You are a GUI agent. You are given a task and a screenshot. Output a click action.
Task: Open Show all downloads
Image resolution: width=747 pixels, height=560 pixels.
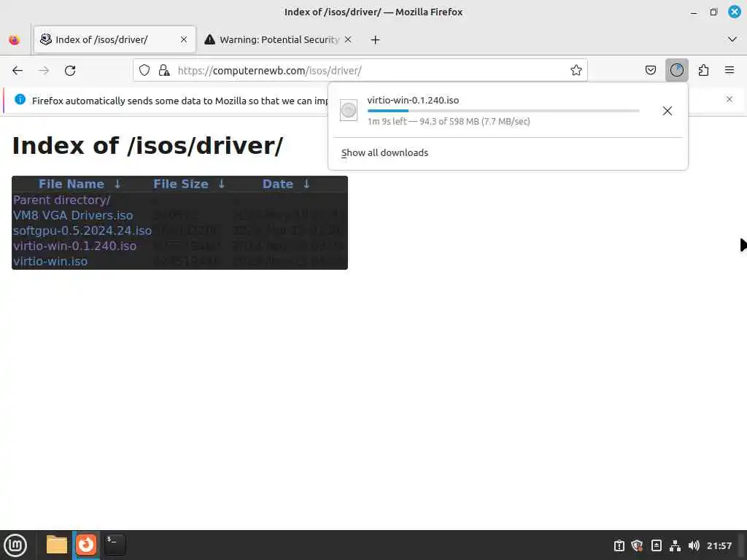pos(384,153)
